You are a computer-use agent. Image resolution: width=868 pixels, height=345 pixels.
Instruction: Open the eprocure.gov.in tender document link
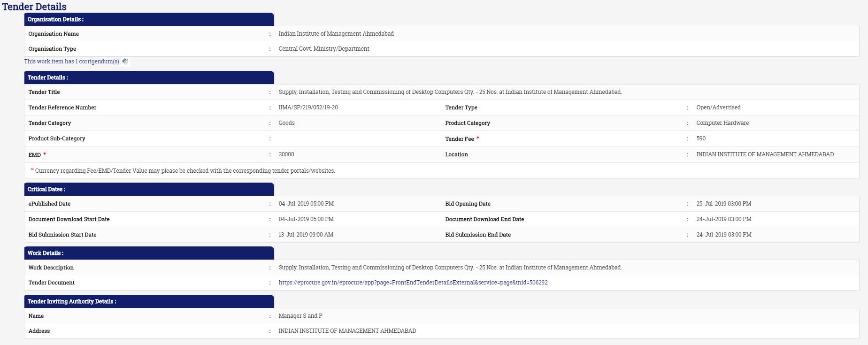413,283
